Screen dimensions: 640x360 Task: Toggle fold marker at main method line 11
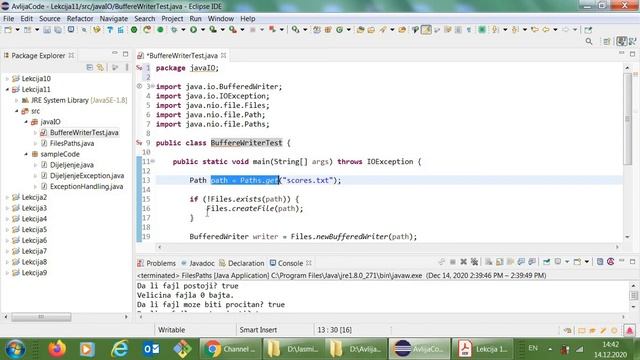click(x=153, y=161)
